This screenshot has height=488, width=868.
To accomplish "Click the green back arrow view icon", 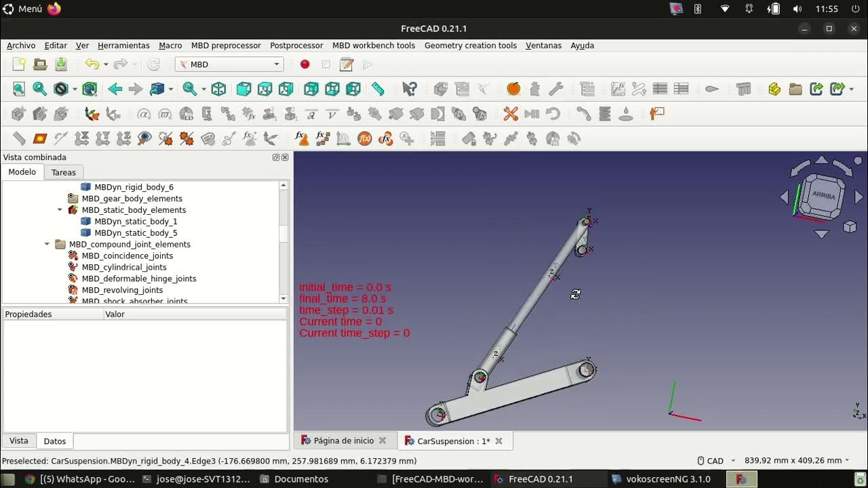I will click(115, 89).
